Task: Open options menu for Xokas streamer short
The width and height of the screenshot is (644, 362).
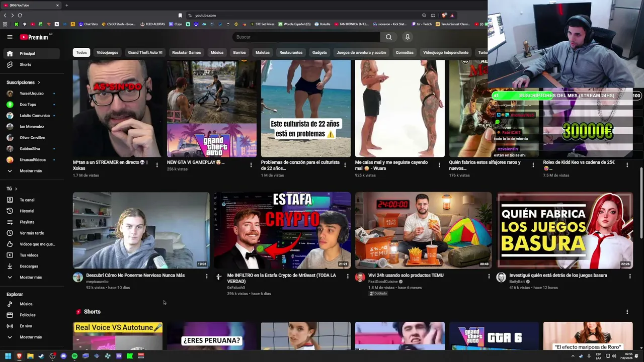Action: [x=157, y=165]
